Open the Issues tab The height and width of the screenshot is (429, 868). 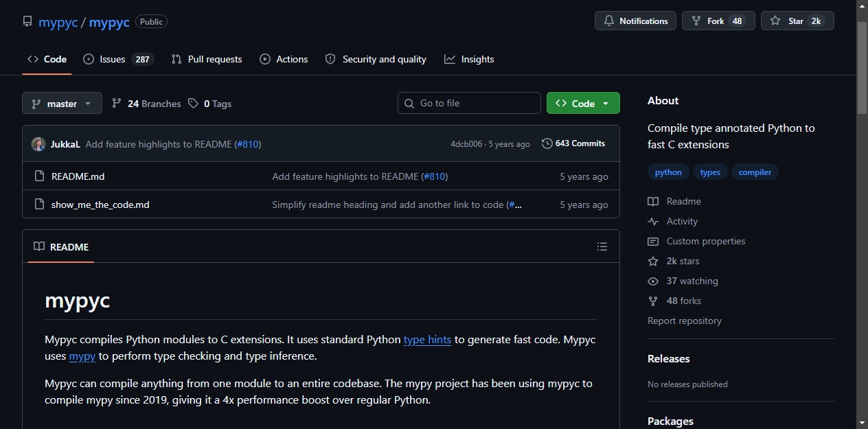(x=118, y=59)
